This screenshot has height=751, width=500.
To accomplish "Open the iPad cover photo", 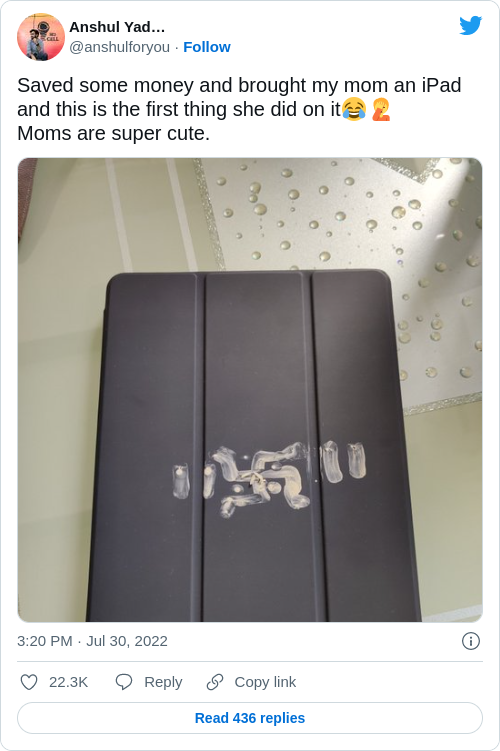I will (250, 390).
